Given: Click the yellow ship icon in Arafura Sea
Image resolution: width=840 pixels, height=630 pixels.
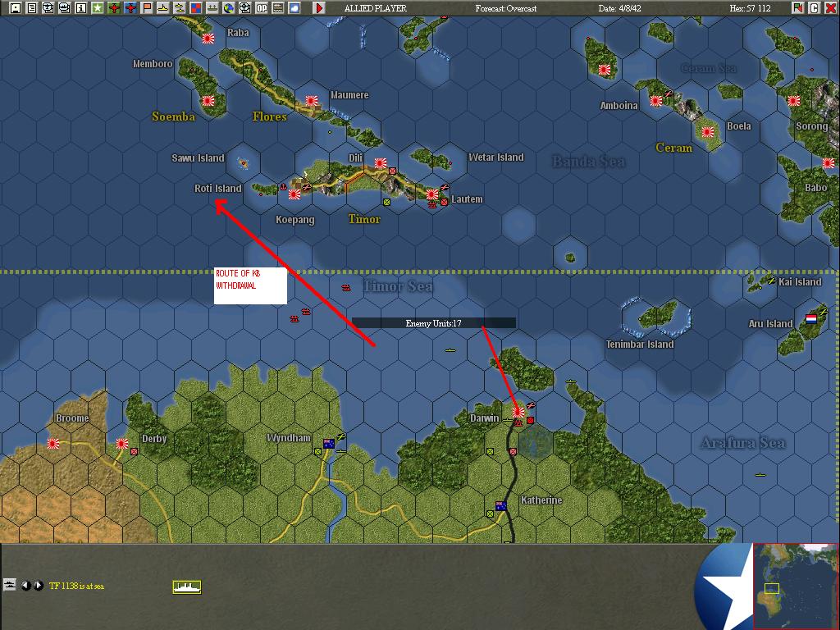Looking at the screenshot, I should 760,475.
